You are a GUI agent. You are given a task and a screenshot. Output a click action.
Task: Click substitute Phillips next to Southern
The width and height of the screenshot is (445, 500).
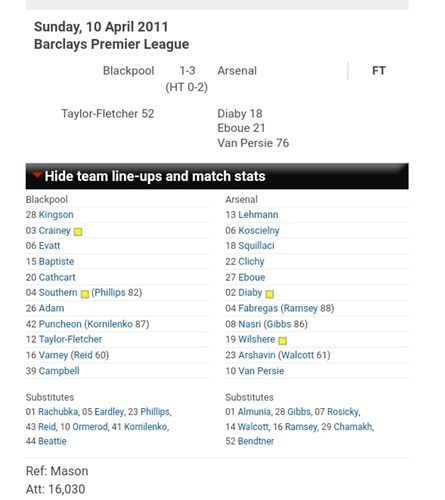tap(110, 292)
